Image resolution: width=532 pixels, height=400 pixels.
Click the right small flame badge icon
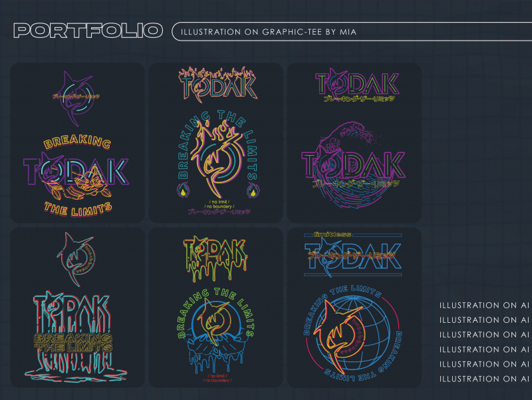pyautogui.click(x=253, y=190)
